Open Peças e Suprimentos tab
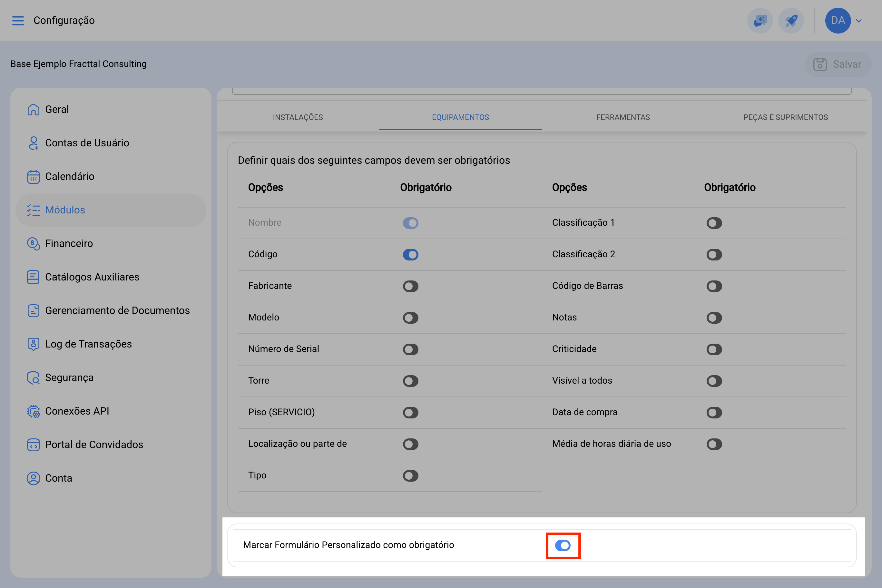The width and height of the screenshot is (882, 588). [786, 117]
